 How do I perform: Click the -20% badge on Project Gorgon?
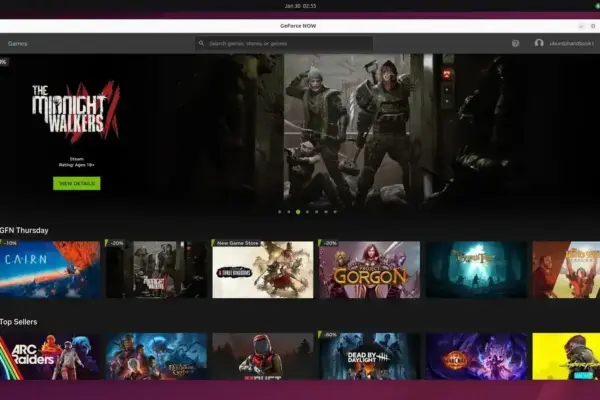point(329,243)
